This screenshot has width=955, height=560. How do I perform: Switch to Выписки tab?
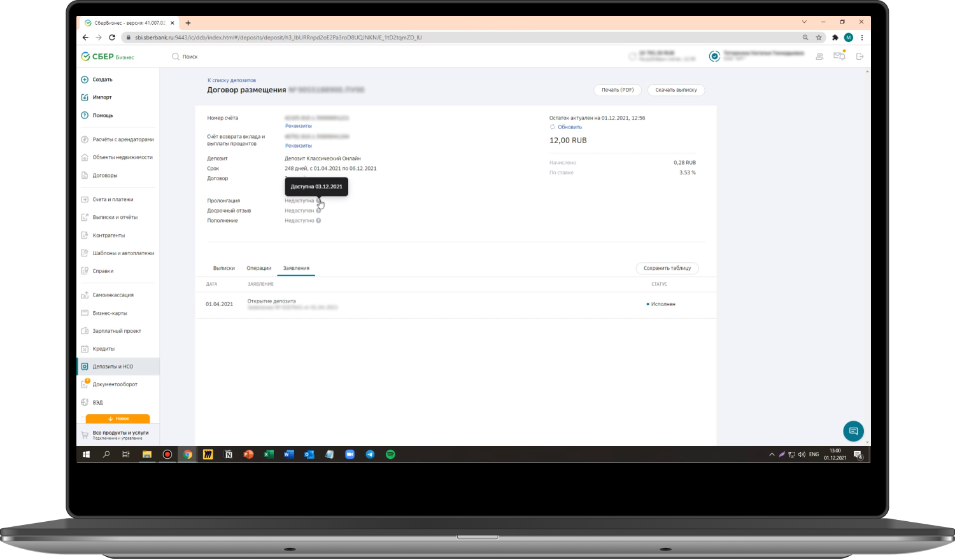224,268
